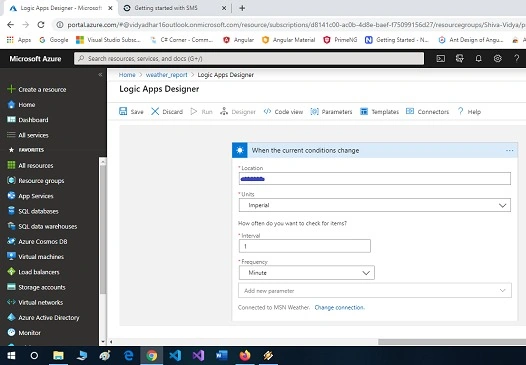The height and width of the screenshot is (365, 526).
Task: Click the Designer hierarchy icon
Action: pos(224,111)
